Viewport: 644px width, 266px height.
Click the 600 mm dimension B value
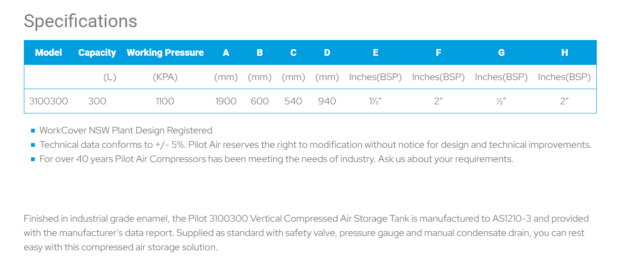(260, 101)
